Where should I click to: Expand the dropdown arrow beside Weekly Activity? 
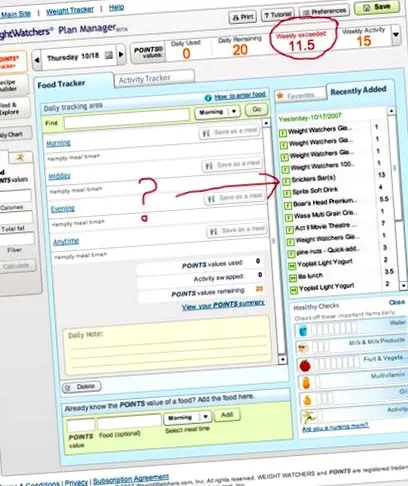point(396,35)
